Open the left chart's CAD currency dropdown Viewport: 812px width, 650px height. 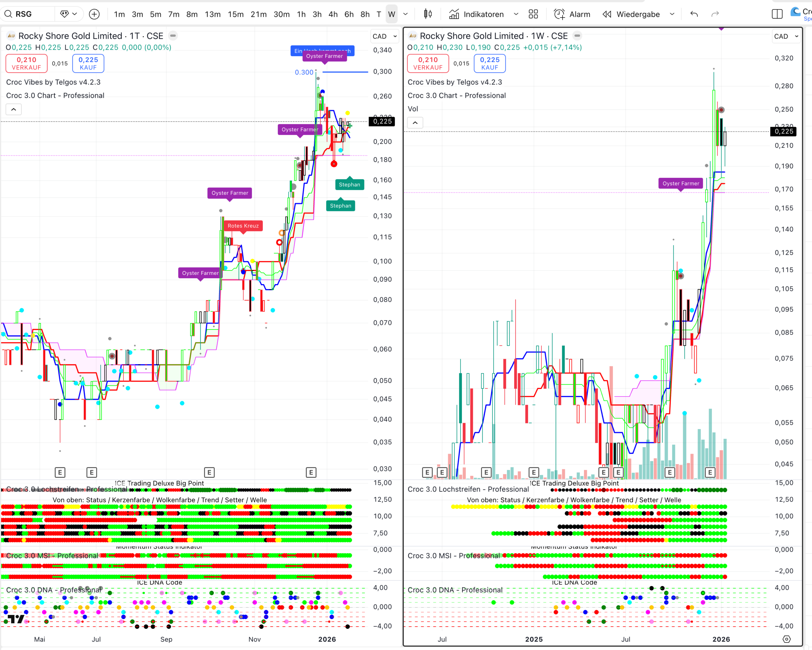click(385, 36)
